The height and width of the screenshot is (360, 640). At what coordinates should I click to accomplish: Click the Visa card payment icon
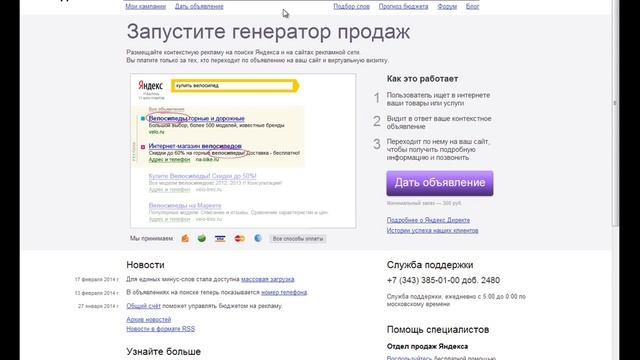tap(220, 238)
